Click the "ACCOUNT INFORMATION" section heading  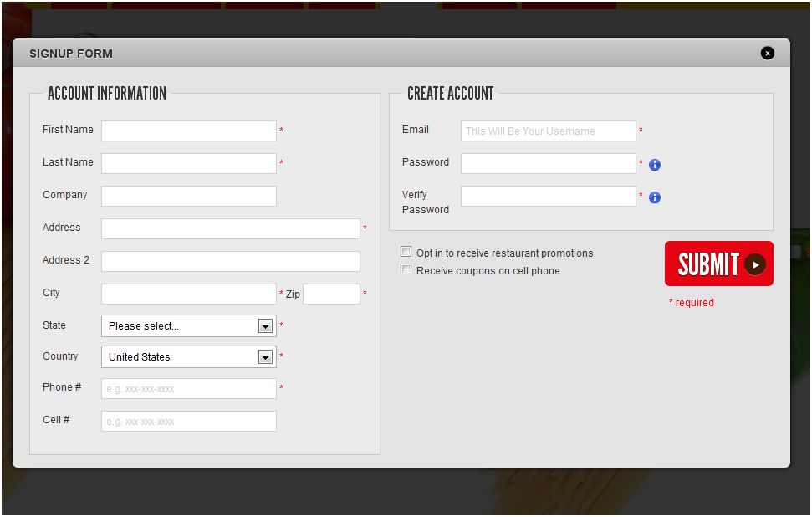pyautogui.click(x=107, y=93)
